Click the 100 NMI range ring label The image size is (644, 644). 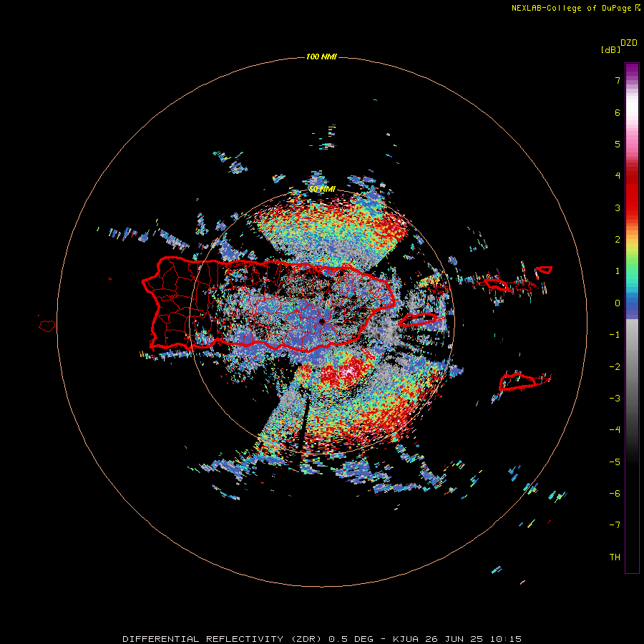click(321, 57)
